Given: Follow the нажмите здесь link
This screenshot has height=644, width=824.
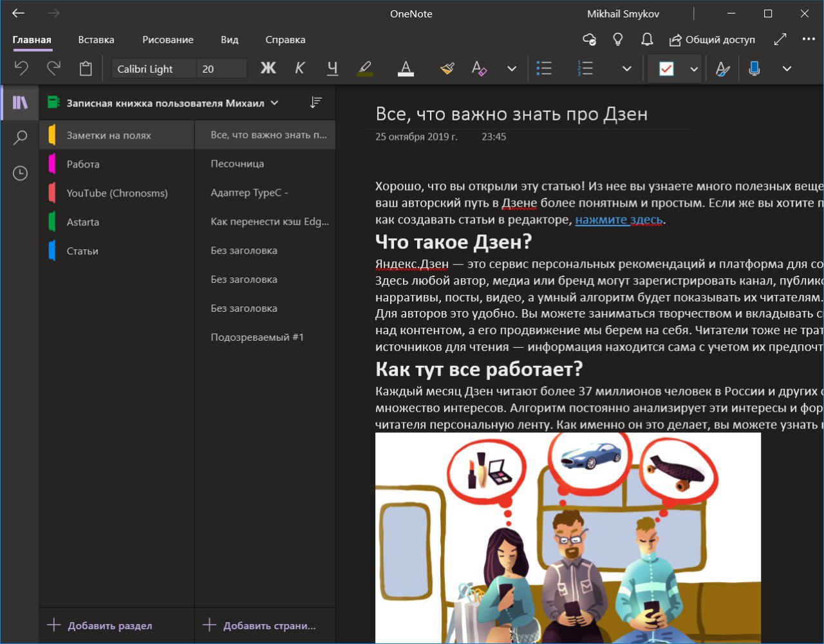Looking at the screenshot, I should (619, 220).
